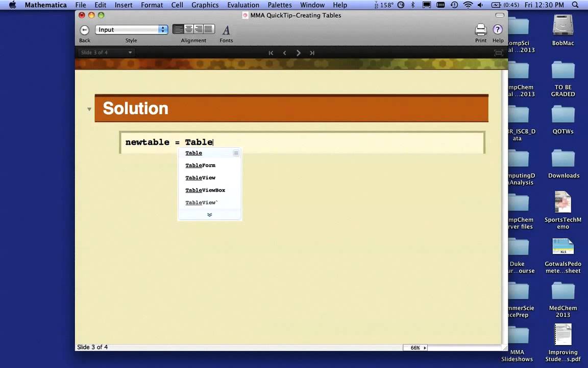This screenshot has width=588, height=368.
Task: Select justify alignment button
Action: (x=209, y=29)
